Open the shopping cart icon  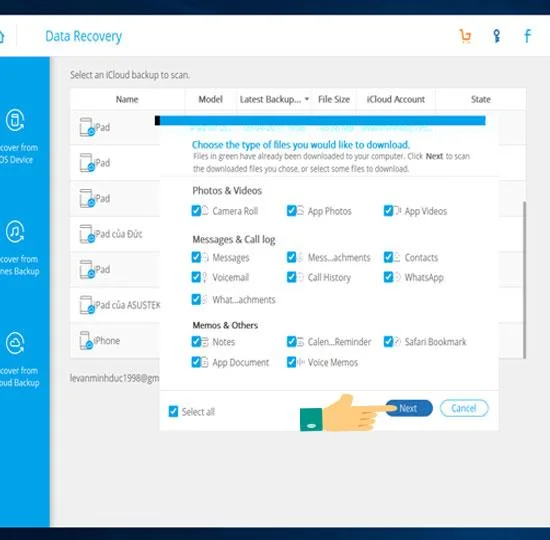point(465,36)
